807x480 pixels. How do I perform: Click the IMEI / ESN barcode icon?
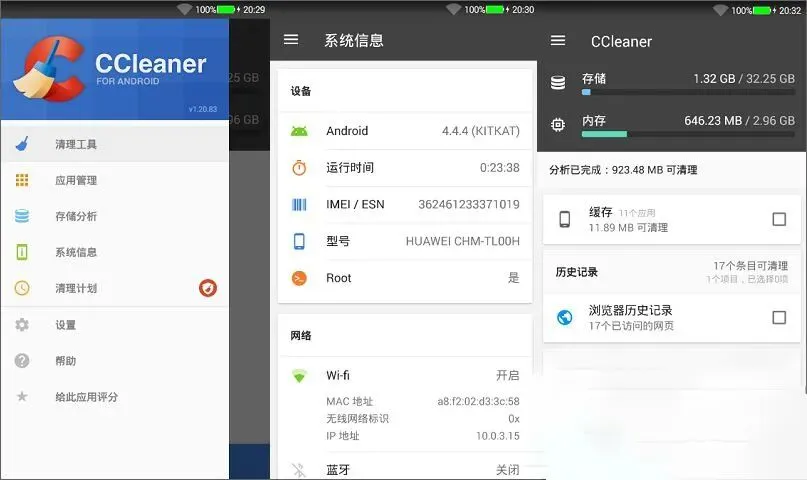point(299,205)
